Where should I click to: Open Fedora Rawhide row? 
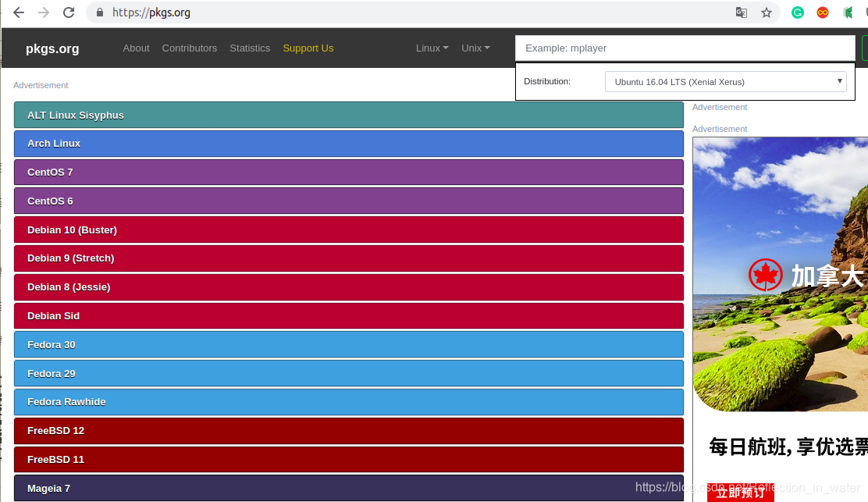[x=349, y=402]
